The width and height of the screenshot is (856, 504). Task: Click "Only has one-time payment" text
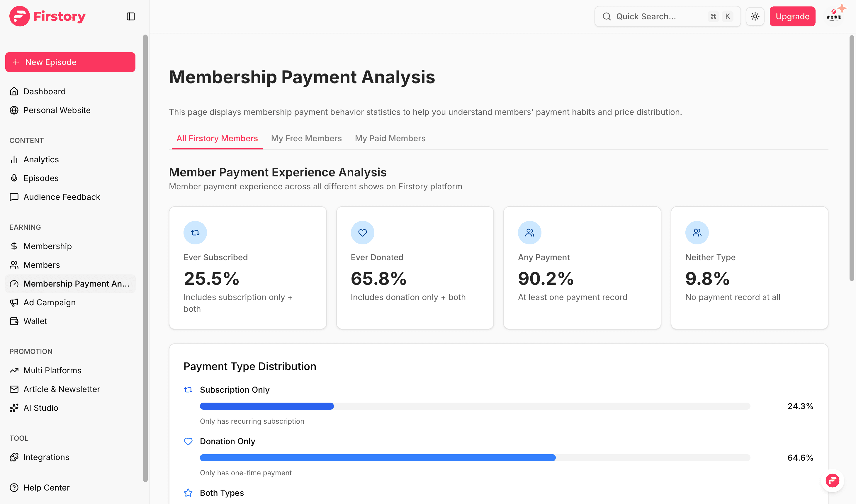246,473
